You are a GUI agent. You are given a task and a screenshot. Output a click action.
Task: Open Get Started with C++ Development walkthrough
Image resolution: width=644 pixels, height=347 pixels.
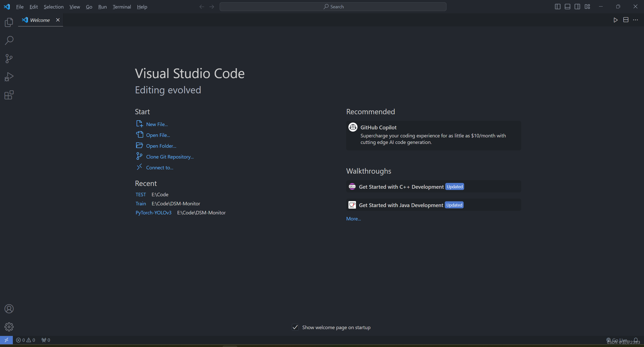click(x=434, y=186)
